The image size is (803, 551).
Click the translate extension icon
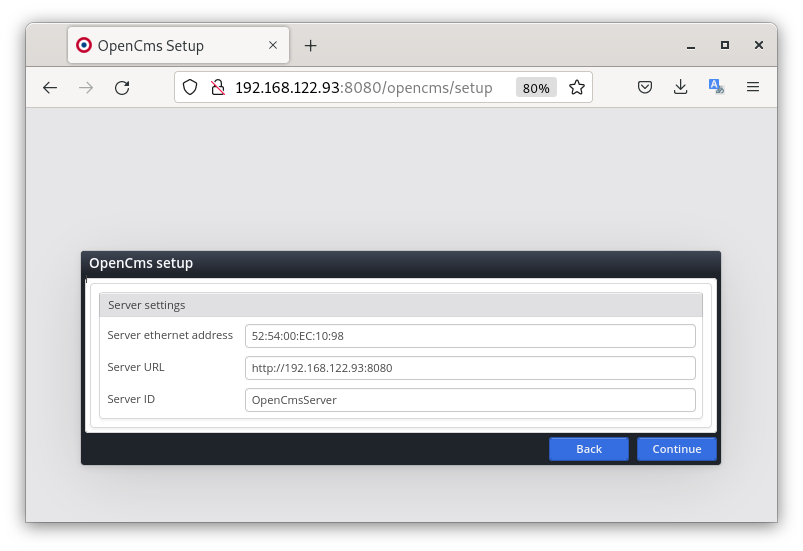pyautogui.click(x=716, y=88)
